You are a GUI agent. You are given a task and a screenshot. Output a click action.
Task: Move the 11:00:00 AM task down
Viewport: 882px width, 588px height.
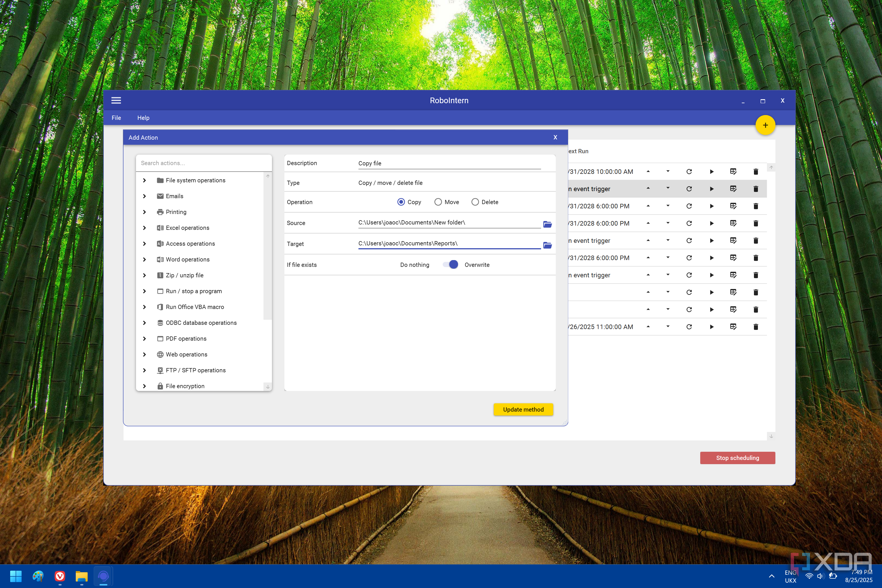(x=668, y=327)
